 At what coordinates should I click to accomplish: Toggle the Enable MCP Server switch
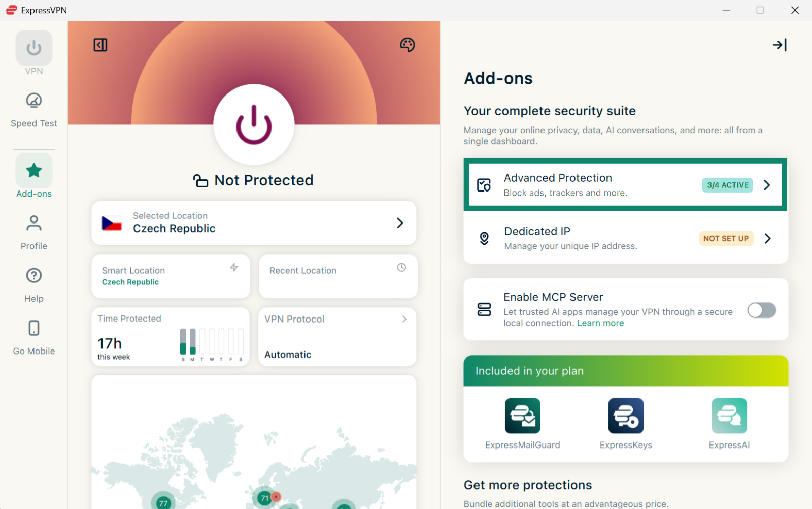(x=761, y=310)
